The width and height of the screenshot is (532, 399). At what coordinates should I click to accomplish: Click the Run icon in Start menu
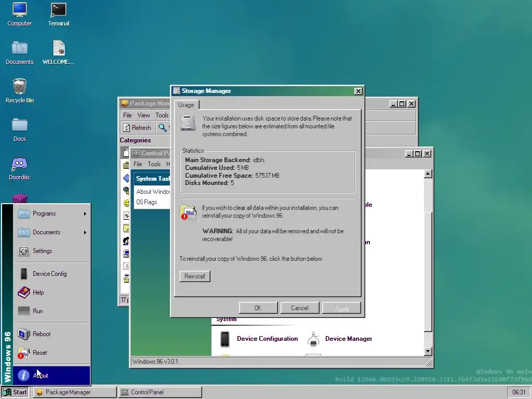coord(24,311)
